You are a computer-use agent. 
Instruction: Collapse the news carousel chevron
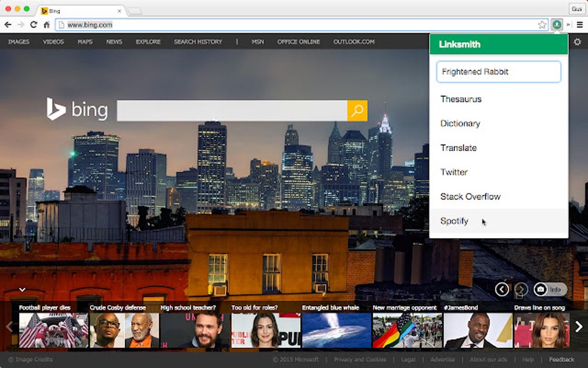[22, 290]
